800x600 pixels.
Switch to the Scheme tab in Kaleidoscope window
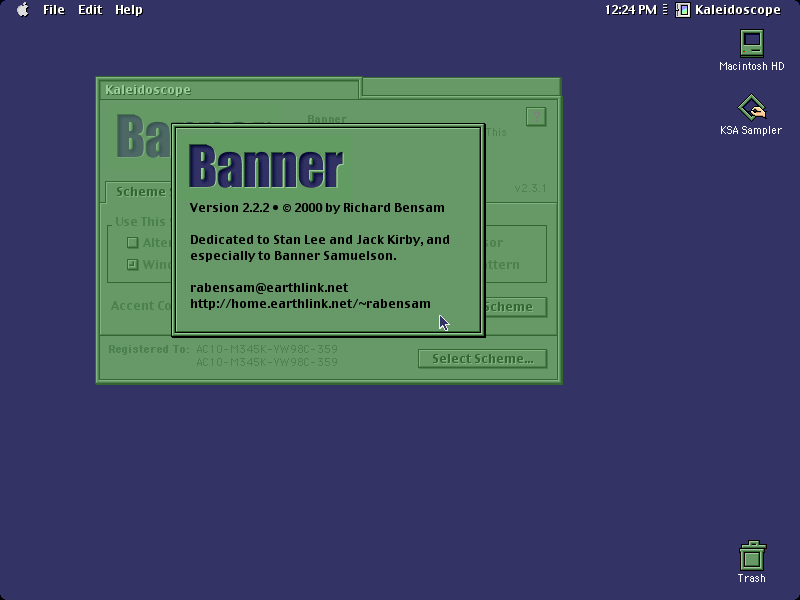coord(139,192)
